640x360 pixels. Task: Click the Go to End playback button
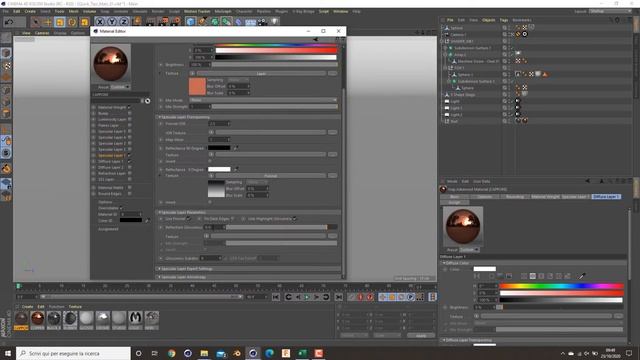click(338, 297)
